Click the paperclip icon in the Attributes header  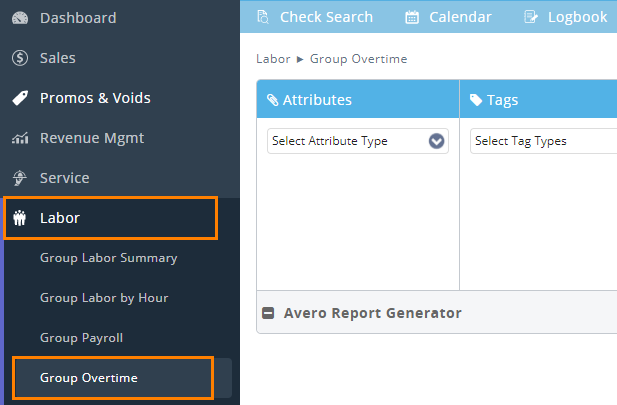(x=272, y=100)
